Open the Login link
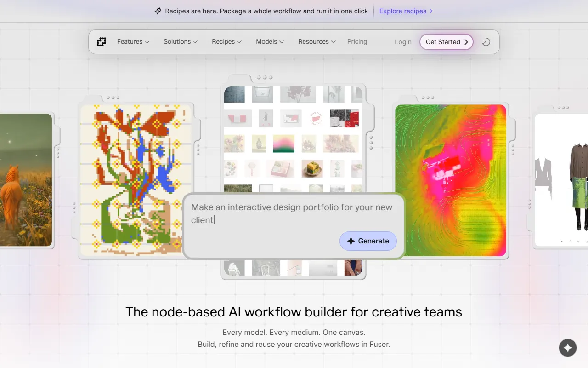Image resolution: width=588 pixels, height=368 pixels. point(403,42)
